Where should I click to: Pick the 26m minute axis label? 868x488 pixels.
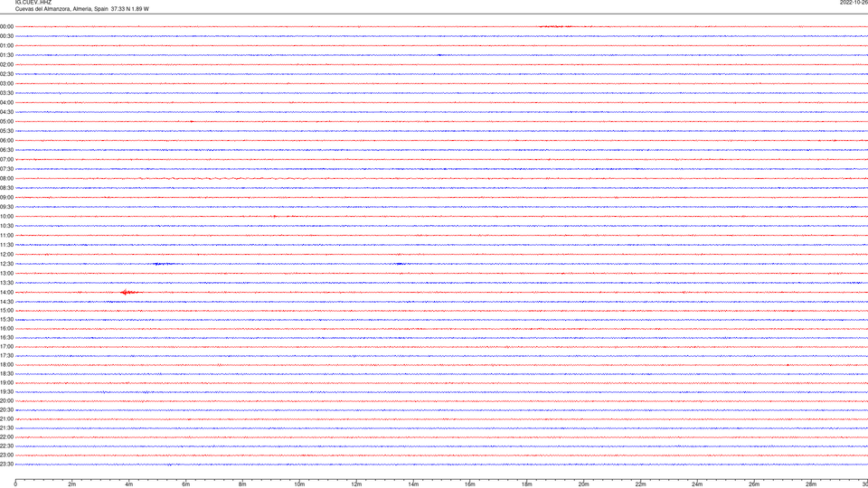tap(754, 484)
